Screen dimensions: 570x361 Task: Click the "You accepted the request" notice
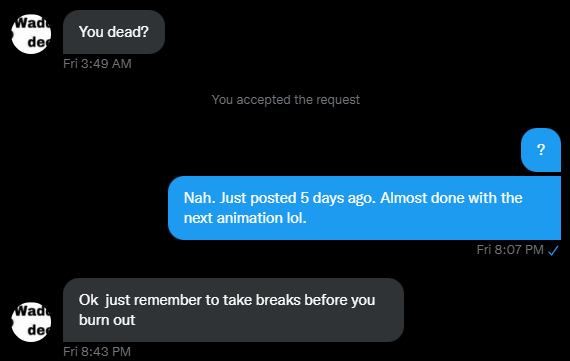(x=286, y=100)
